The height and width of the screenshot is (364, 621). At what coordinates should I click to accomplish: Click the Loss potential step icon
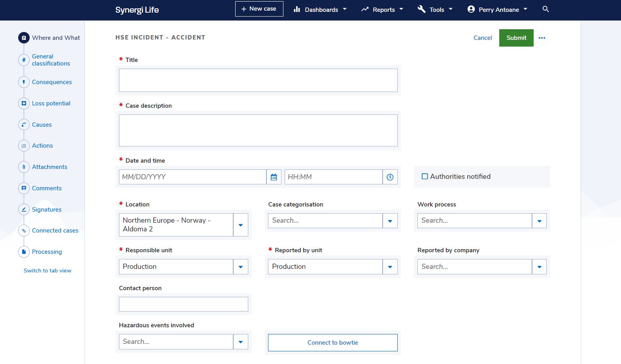click(24, 103)
